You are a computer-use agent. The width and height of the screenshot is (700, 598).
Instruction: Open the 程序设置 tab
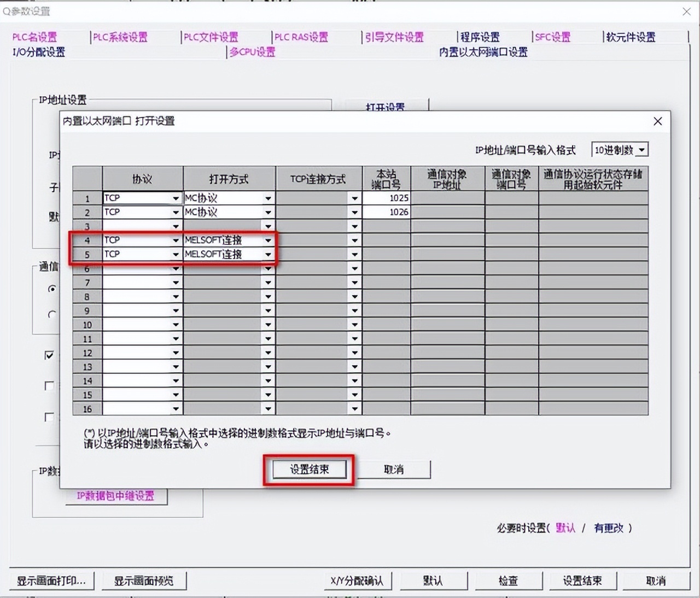pyautogui.click(x=479, y=37)
